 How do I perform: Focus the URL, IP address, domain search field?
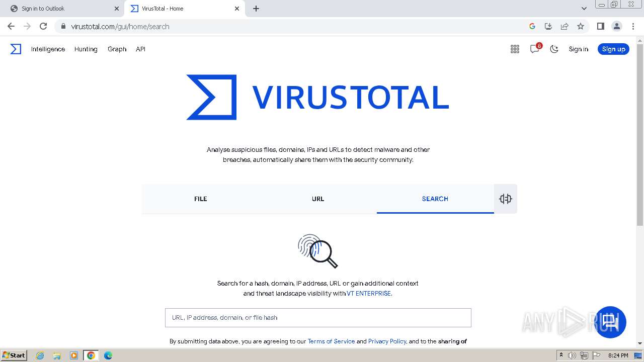point(318,318)
